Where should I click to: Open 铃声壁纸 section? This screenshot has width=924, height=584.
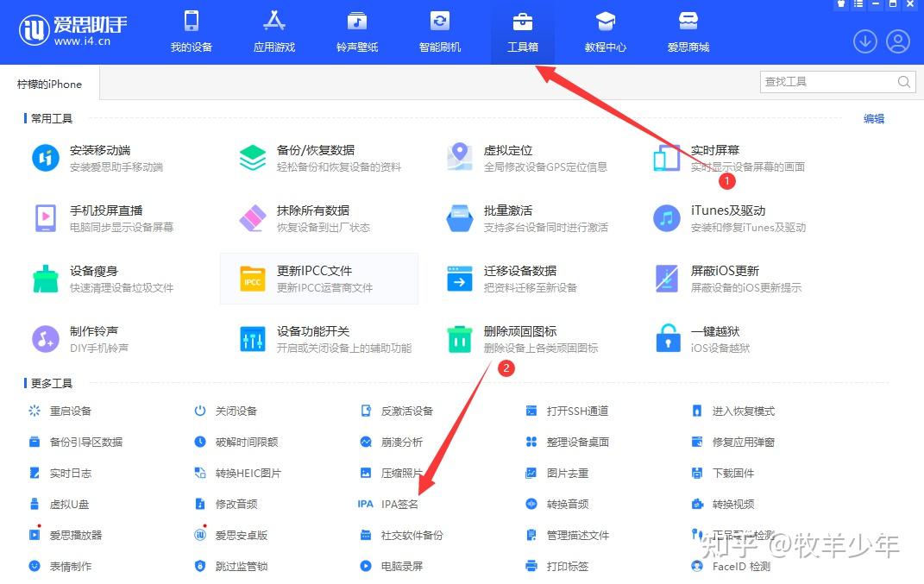pos(357,31)
